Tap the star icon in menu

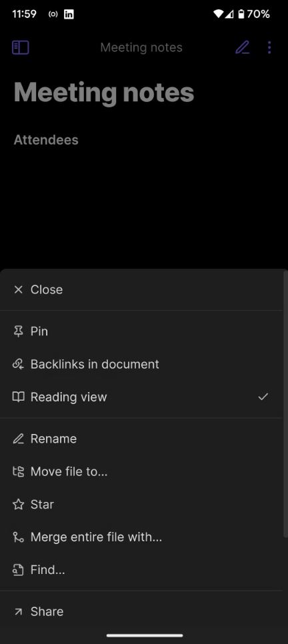pos(18,505)
